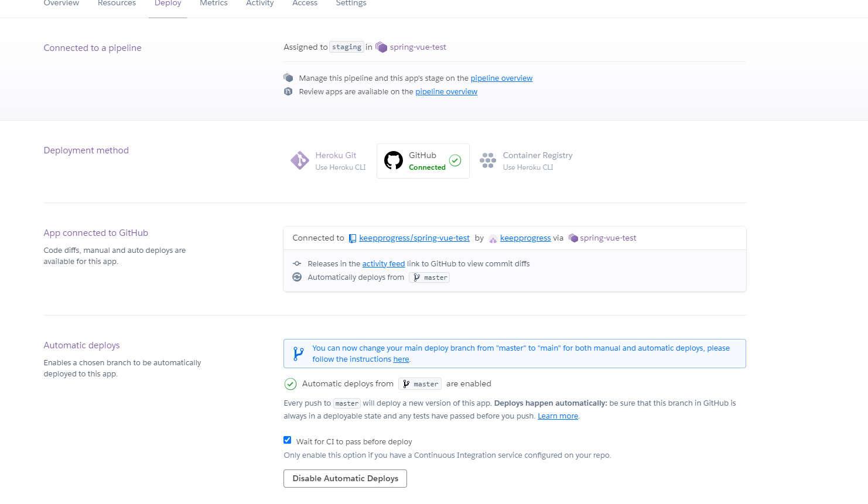
Task: Choose Container Registry deployment method
Action: pyautogui.click(x=525, y=161)
